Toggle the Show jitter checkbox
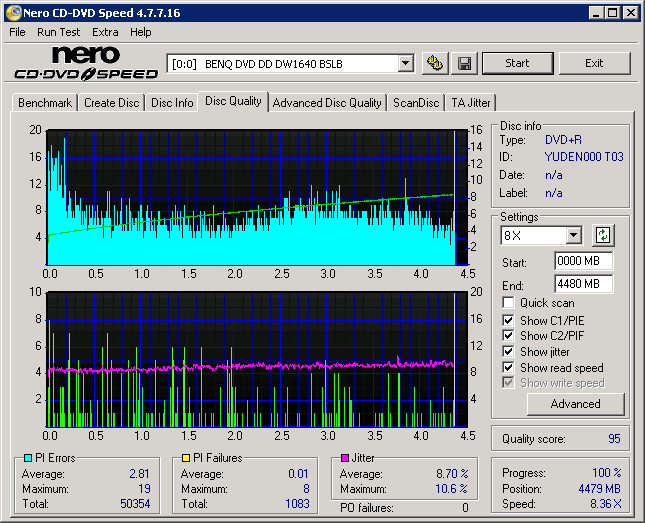This screenshot has width=645, height=523. pos(509,352)
